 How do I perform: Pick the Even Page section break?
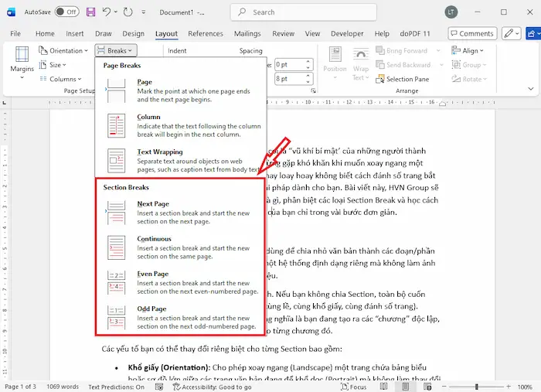pyautogui.click(x=180, y=283)
